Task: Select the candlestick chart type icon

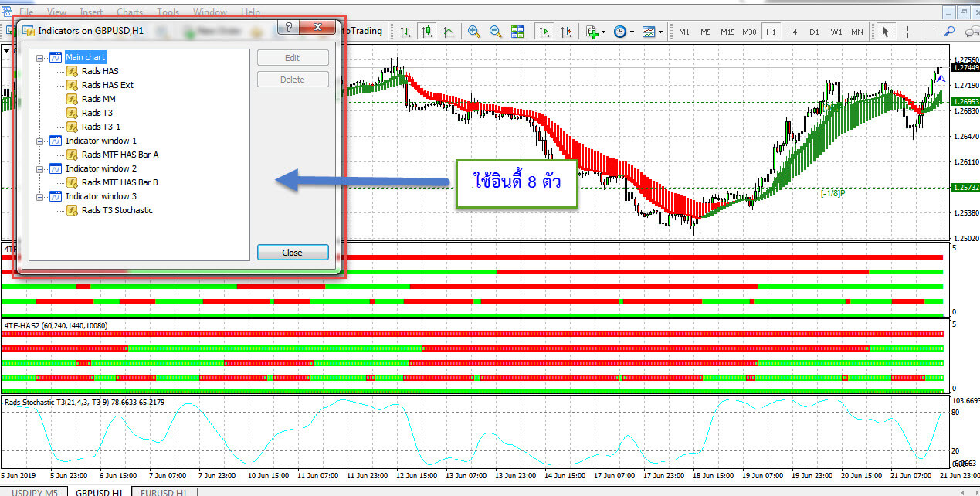Action: [x=426, y=32]
